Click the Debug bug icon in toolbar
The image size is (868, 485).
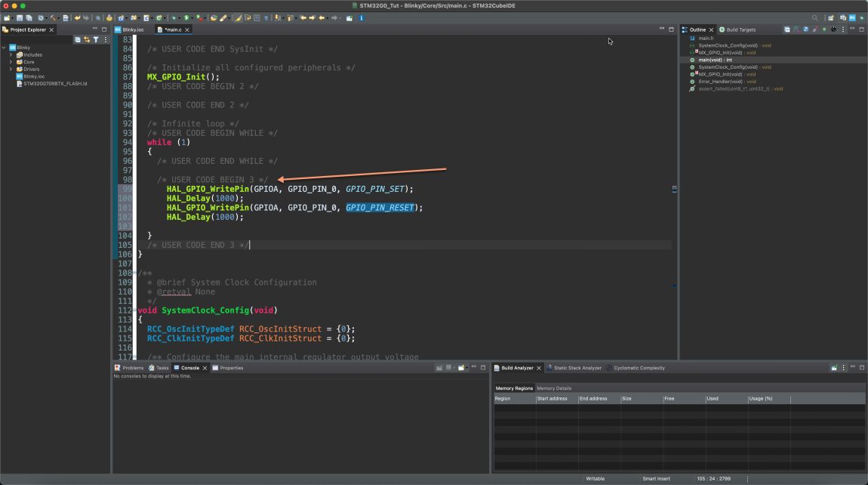click(174, 17)
